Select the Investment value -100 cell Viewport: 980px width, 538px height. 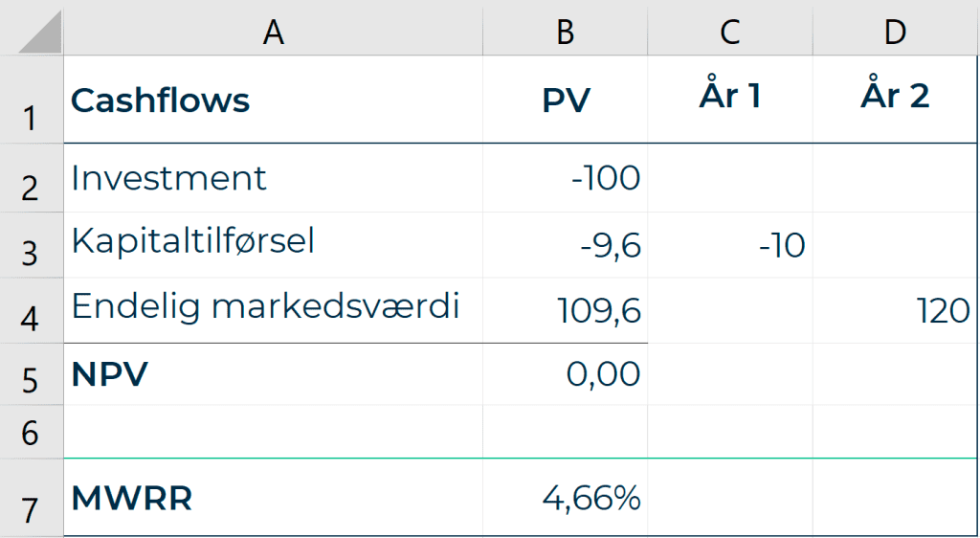pos(565,178)
